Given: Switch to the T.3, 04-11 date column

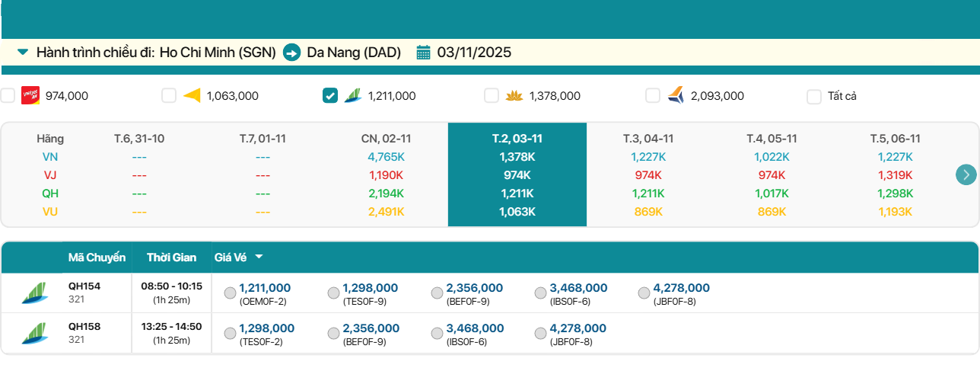Looking at the screenshot, I should point(647,139).
